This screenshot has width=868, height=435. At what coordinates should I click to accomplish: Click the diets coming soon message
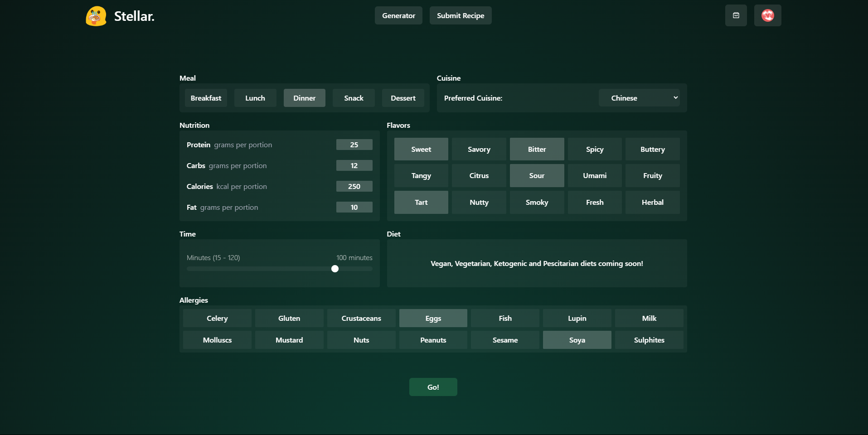(537, 263)
